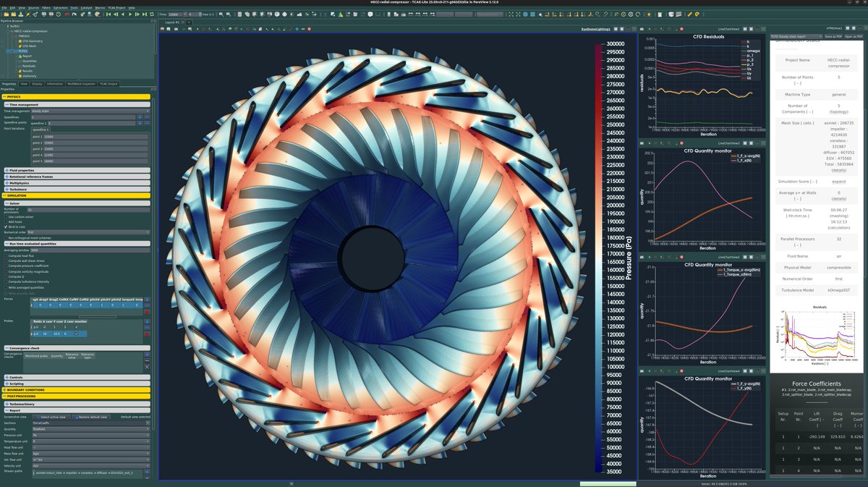This screenshot has height=487, width=868.
Task: Enable Use custom solver checkbox
Action: (x=6, y=217)
